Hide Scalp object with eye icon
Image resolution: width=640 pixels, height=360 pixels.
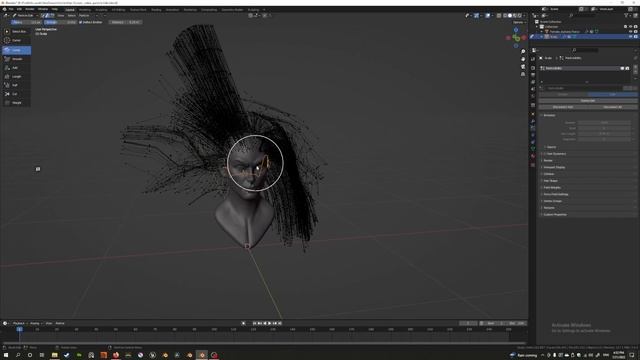(x=631, y=36)
